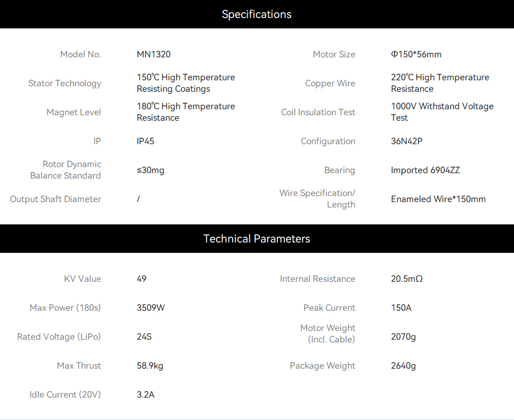Select the Copper Wire temperature resistance text
The width and height of the screenshot is (514, 420).
click(x=440, y=83)
